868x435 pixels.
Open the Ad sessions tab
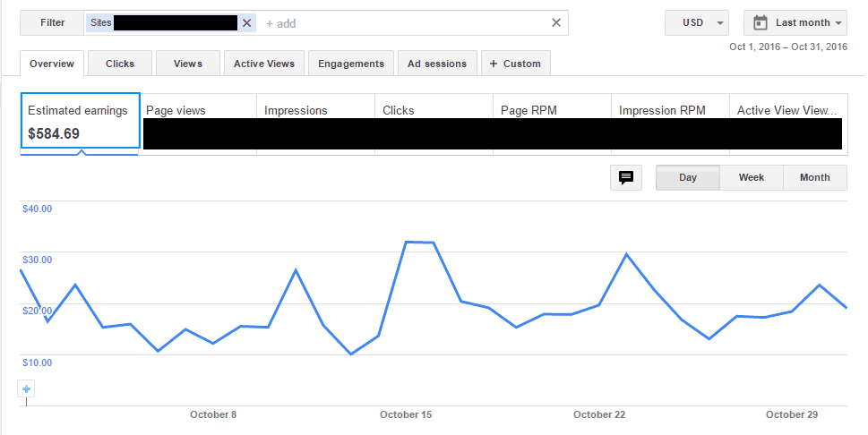[x=437, y=64]
